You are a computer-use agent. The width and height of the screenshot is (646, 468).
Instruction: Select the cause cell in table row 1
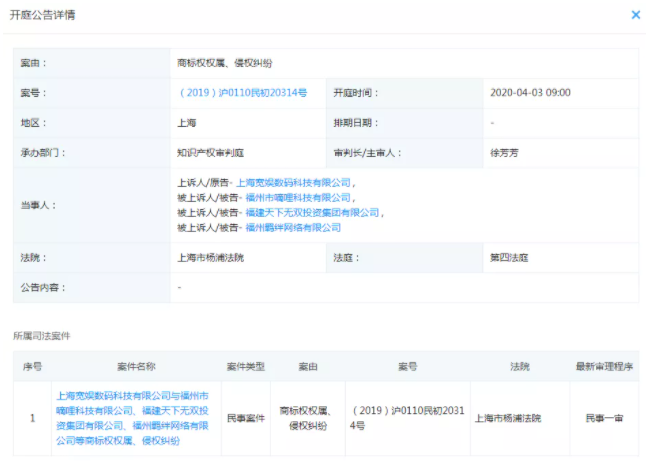coord(308,418)
